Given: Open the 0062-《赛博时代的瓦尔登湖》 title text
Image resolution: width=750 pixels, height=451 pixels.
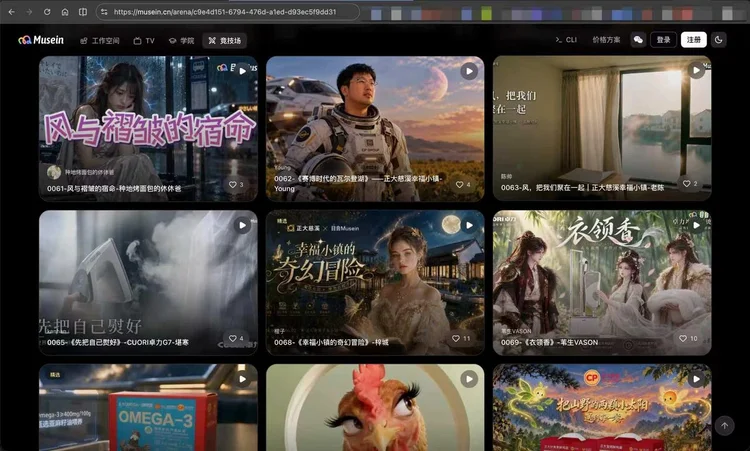Looking at the screenshot, I should (358, 183).
